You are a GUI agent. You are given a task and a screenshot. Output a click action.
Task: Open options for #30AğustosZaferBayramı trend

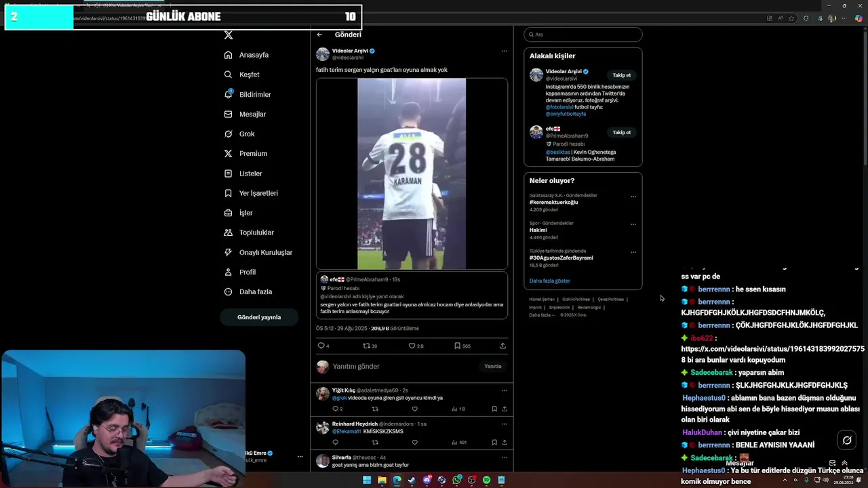pyautogui.click(x=633, y=252)
